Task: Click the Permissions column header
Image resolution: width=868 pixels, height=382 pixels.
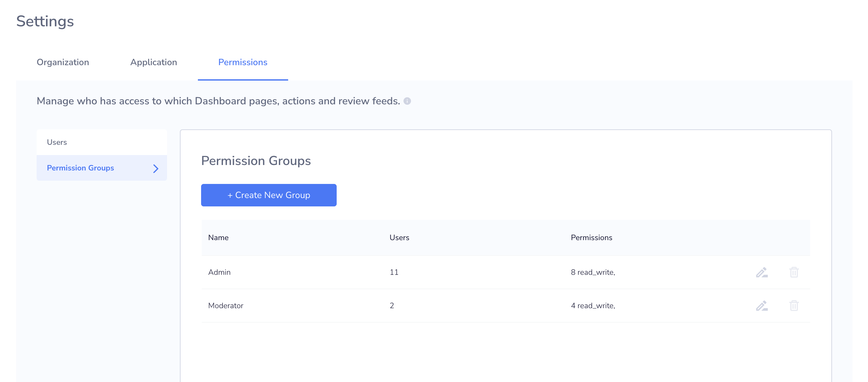Action: (591, 238)
